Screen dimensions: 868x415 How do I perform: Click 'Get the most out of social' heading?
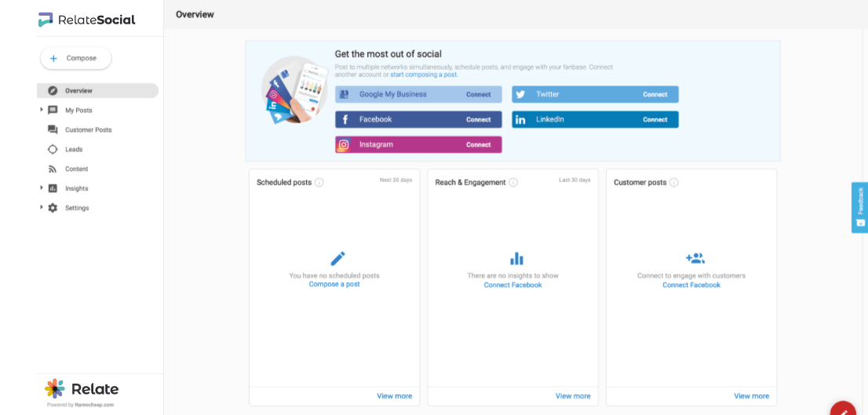pos(388,54)
